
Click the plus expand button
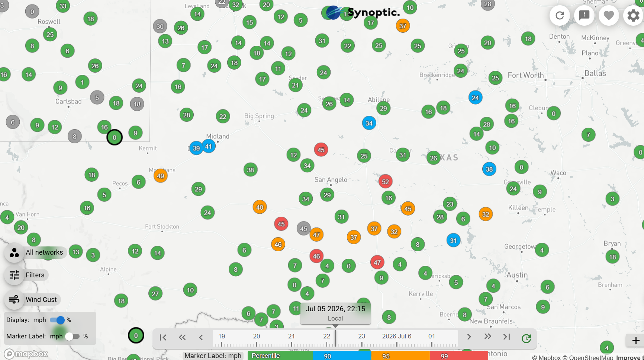(636, 340)
